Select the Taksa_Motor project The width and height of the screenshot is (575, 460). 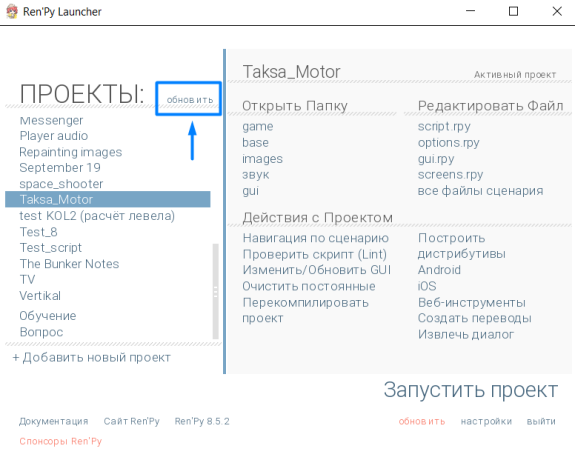107,200
